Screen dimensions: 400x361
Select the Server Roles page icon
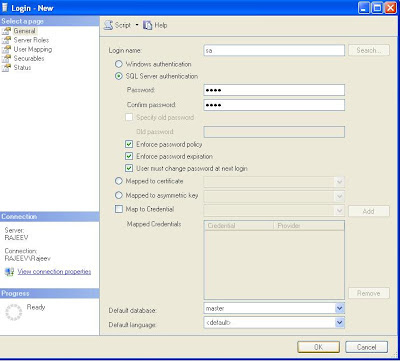[x=6, y=40]
